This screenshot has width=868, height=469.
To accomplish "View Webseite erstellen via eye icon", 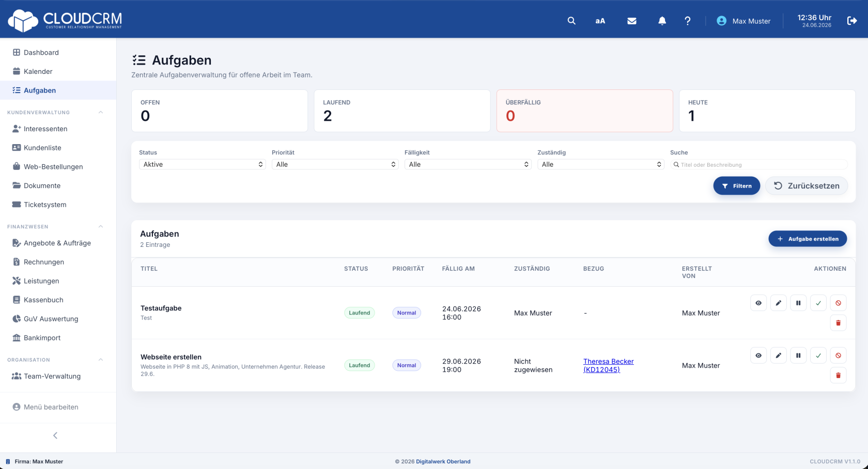I will tap(758, 355).
